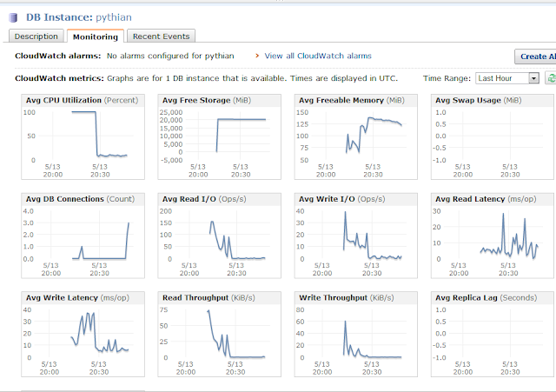Click the green refresh graphs icon
Screen dimensions: 556x392
click(549, 78)
